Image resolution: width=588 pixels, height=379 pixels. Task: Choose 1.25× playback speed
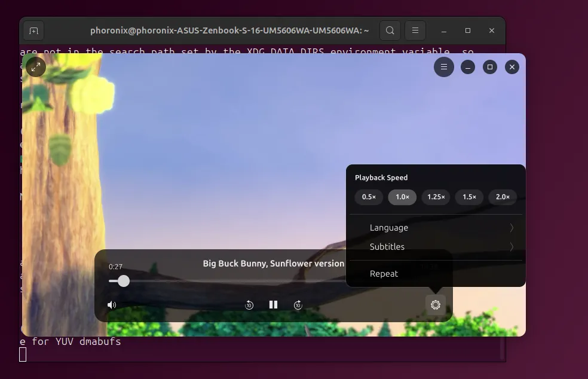click(x=436, y=197)
